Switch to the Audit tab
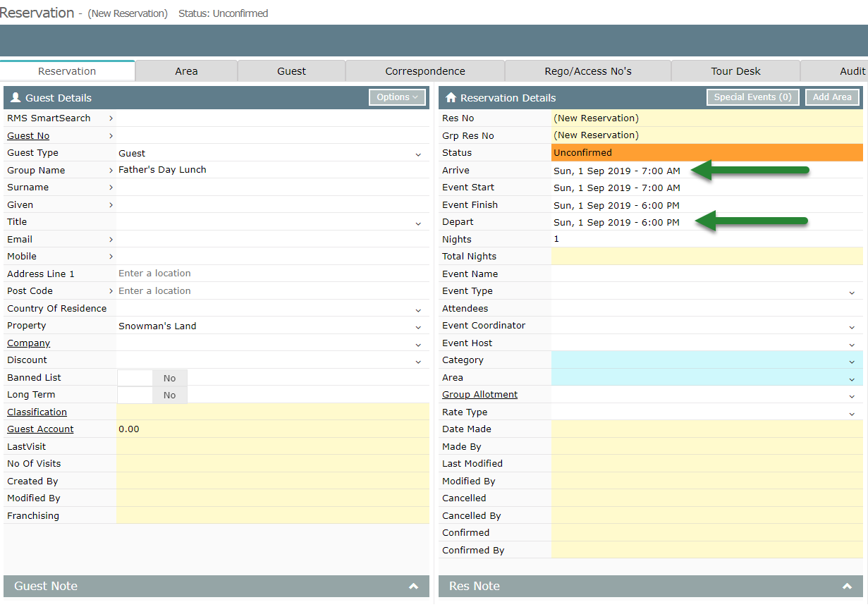 (x=835, y=71)
